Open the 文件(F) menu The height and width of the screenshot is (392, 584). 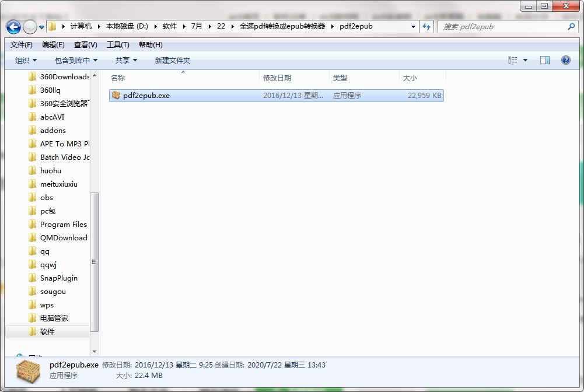coord(21,45)
